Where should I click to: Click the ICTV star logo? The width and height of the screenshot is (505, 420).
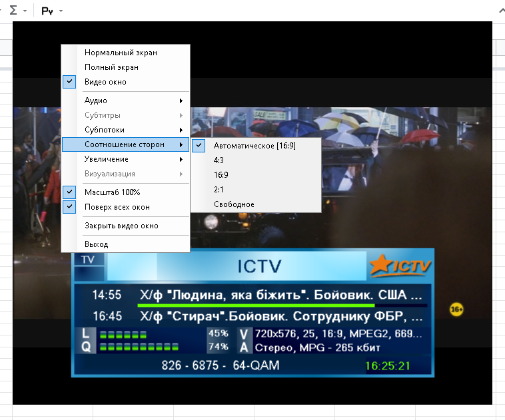(400, 266)
